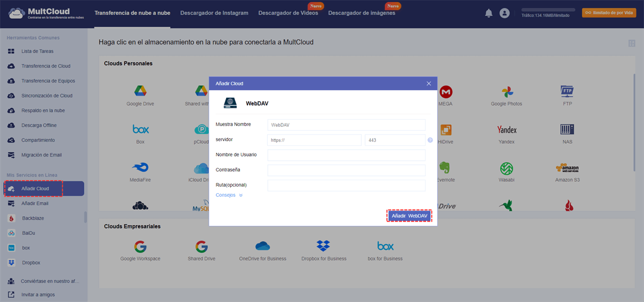644x302 pixels.
Task: Click the servidor https address field
Action: coord(314,140)
